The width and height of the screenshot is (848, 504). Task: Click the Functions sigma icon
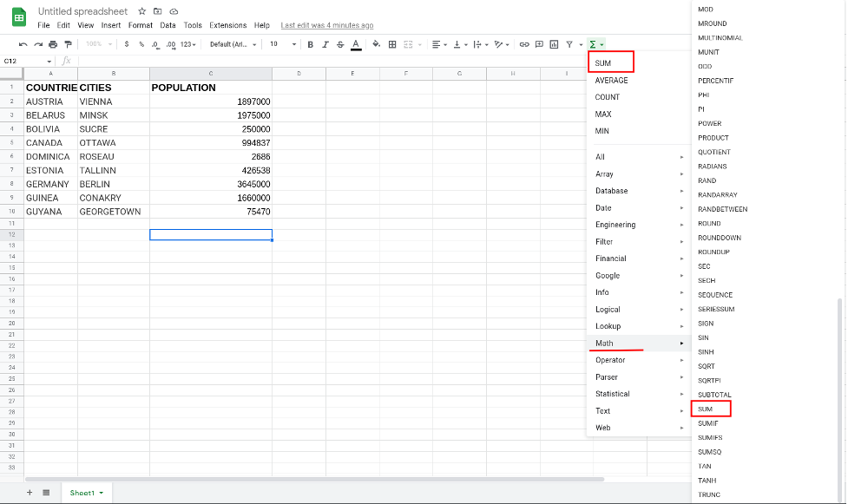593,44
